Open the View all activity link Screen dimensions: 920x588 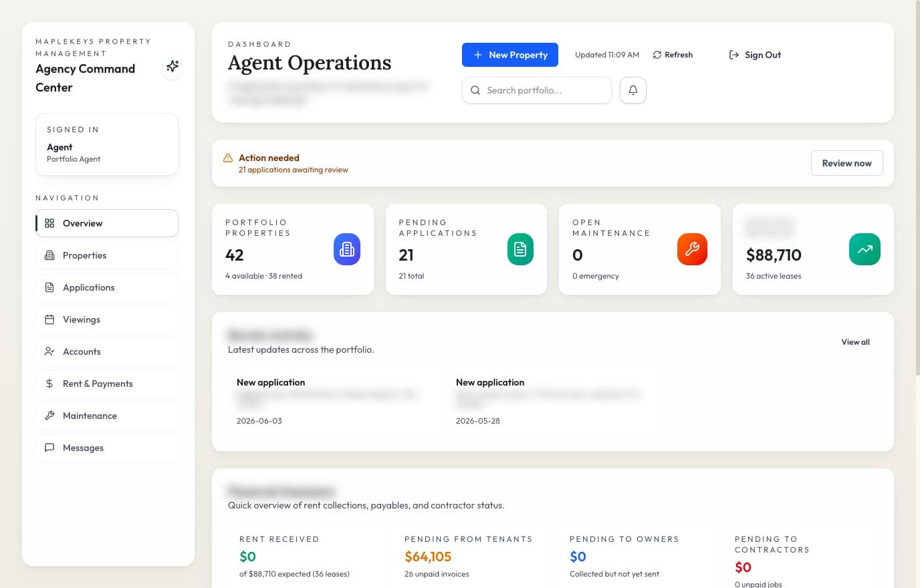(855, 342)
